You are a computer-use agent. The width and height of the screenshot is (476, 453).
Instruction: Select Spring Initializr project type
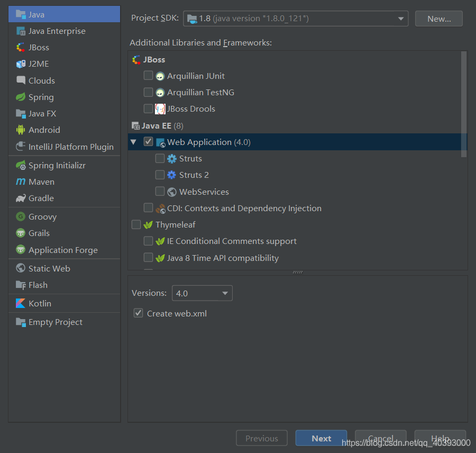[x=65, y=165]
